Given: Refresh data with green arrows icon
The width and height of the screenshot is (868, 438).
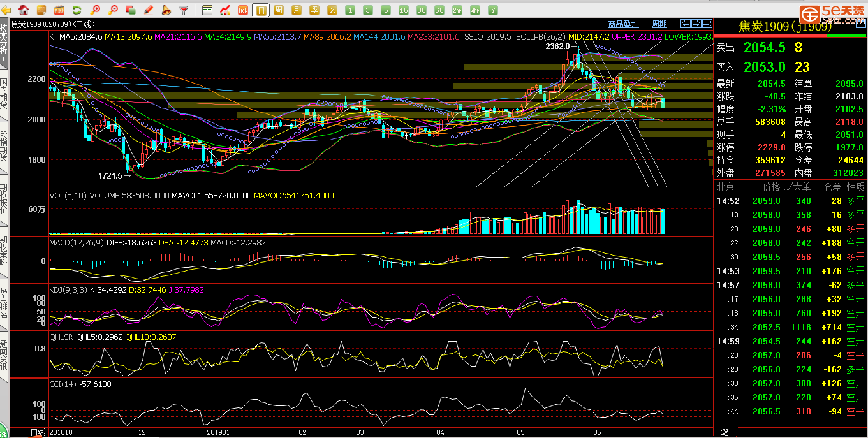Looking at the screenshot, I should (x=77, y=10).
